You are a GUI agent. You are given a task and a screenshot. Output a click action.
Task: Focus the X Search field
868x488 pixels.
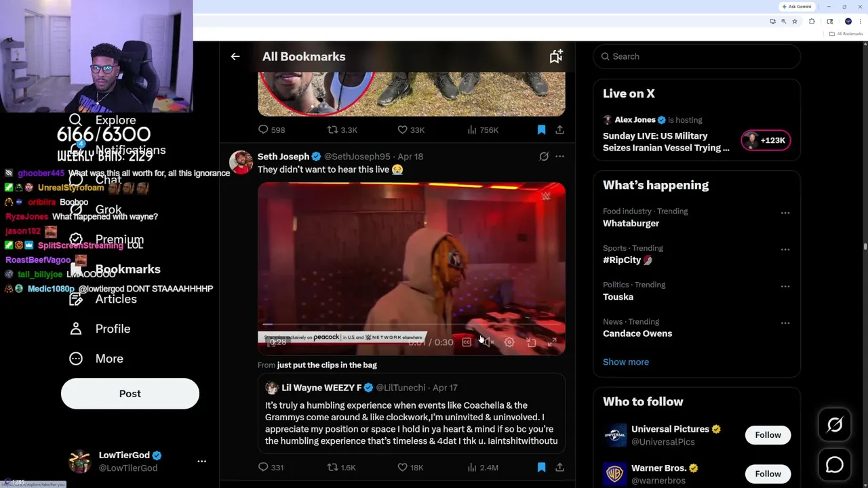click(696, 56)
